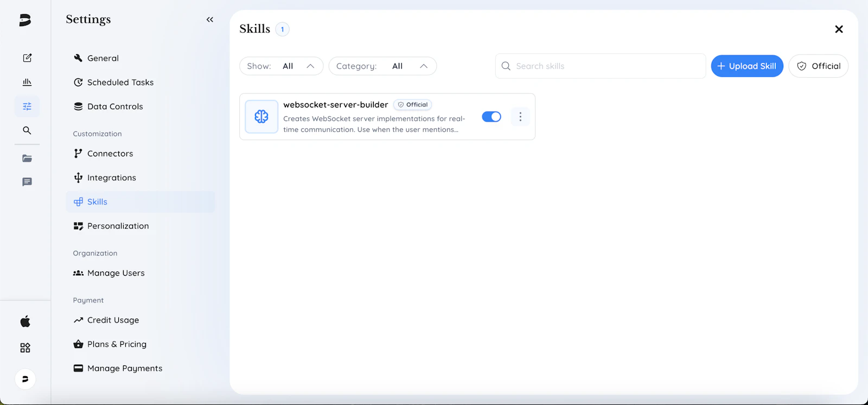Open General settings
The image size is (868, 405).
coord(141,58)
